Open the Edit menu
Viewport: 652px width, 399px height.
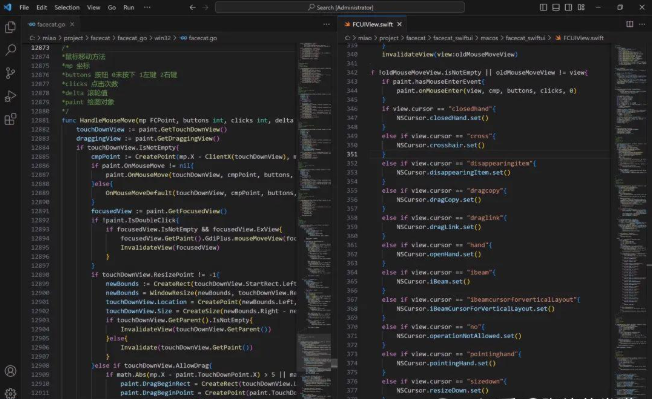coord(42,7)
